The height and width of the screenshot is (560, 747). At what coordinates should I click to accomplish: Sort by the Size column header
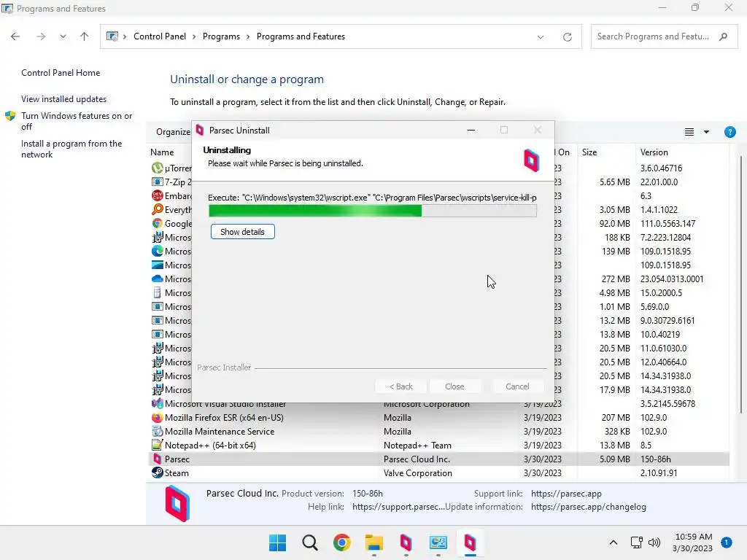coord(589,152)
